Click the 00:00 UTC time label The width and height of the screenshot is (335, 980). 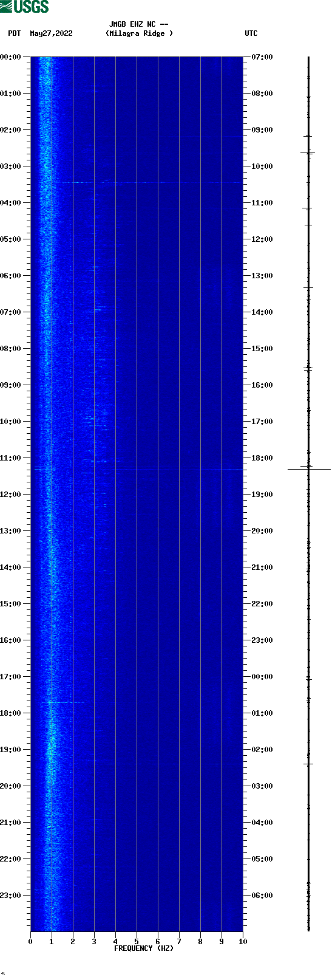point(262,677)
